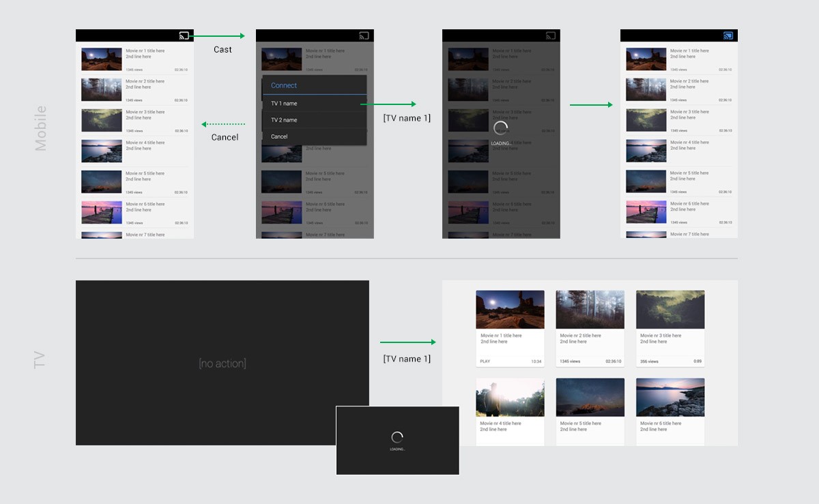Tap the white cast icon on the leftmost phone screen
The image size is (819, 504).
pyautogui.click(x=184, y=36)
